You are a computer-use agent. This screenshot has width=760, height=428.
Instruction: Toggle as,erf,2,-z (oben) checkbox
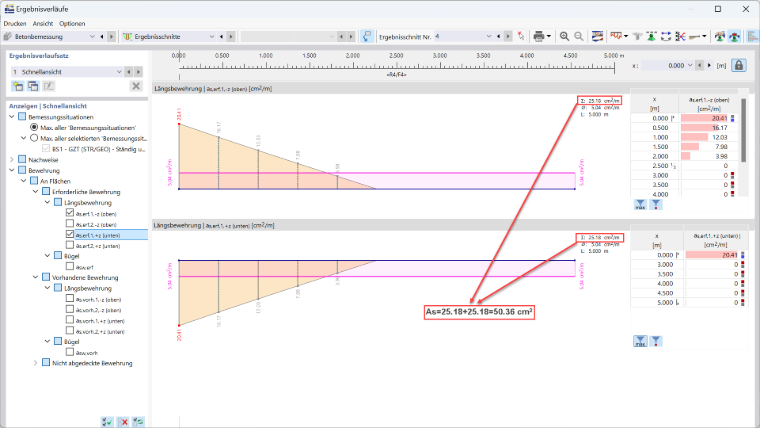(70, 224)
